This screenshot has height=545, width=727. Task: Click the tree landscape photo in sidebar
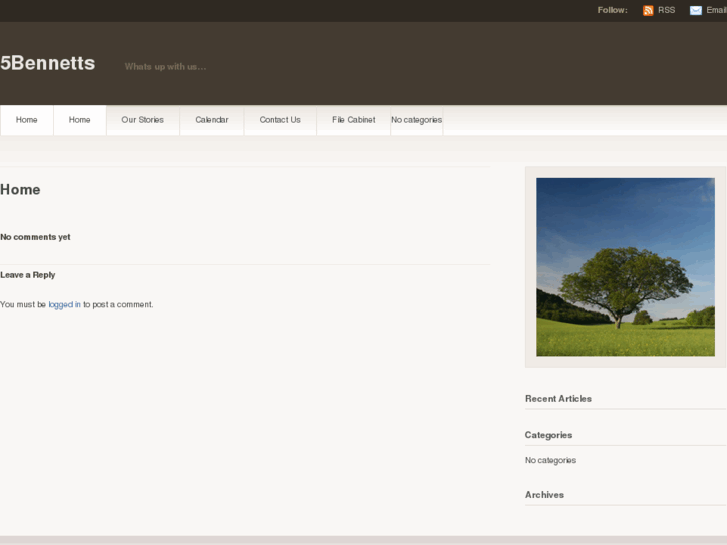point(625,267)
